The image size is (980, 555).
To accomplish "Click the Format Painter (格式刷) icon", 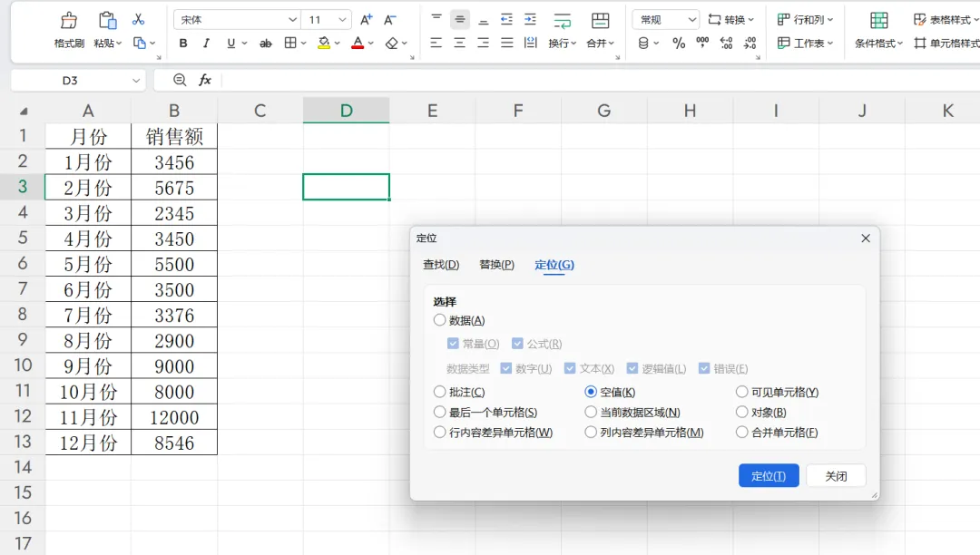I will pos(69,21).
